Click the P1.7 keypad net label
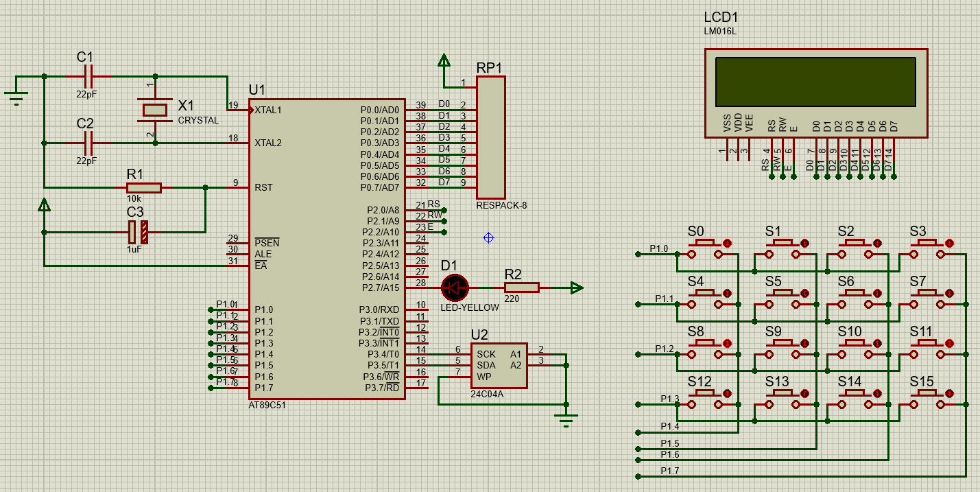This screenshot has height=492, width=980. [670, 471]
